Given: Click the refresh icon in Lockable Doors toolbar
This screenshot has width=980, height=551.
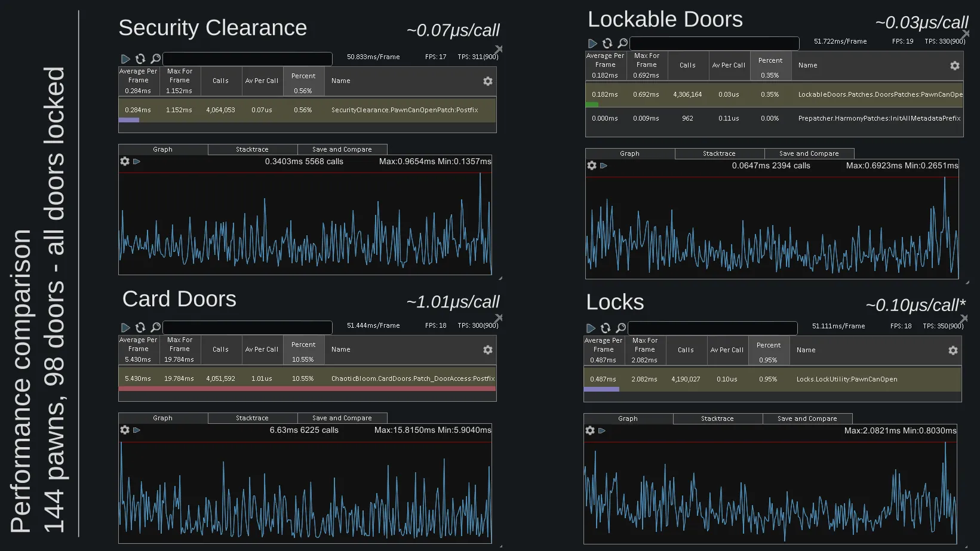Looking at the screenshot, I should click(x=607, y=44).
